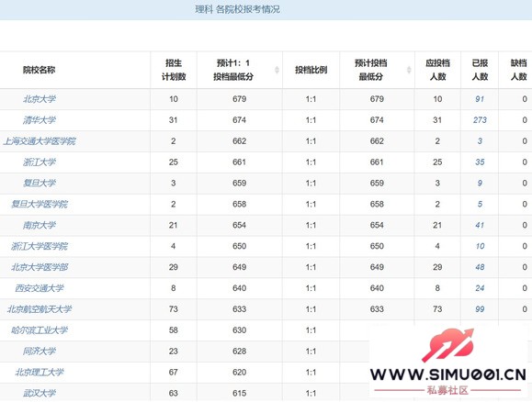The width and height of the screenshot is (532, 402).
Task: Open the 北京大学 link
Action: 40,99
